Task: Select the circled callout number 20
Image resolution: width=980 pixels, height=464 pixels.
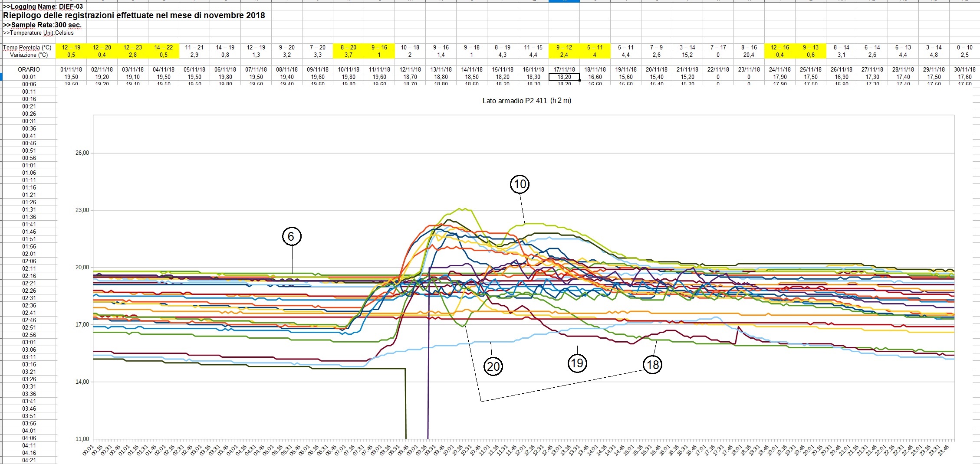Action: point(493,366)
